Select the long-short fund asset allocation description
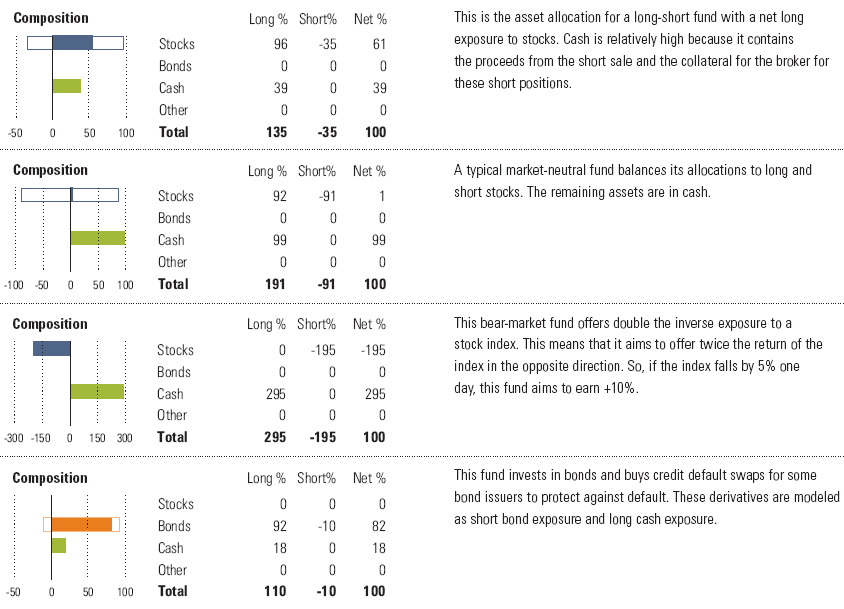 pos(641,51)
